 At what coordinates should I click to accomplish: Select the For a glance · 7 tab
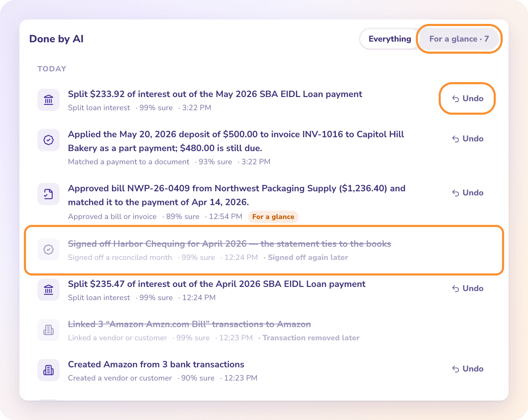point(459,39)
